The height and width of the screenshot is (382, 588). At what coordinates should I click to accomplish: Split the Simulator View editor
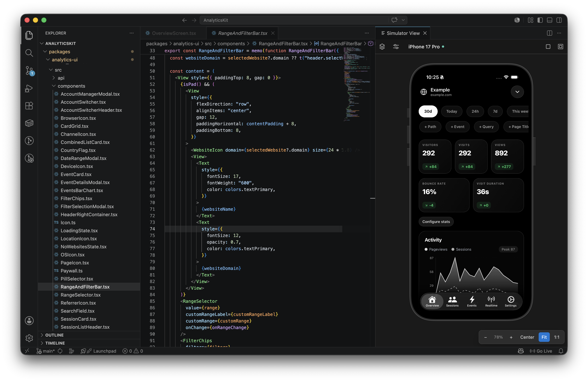click(549, 33)
